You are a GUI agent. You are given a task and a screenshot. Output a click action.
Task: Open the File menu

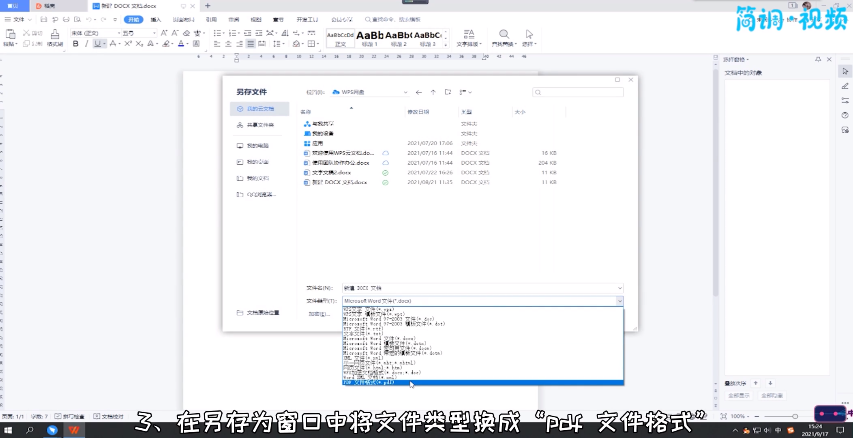click(x=18, y=19)
